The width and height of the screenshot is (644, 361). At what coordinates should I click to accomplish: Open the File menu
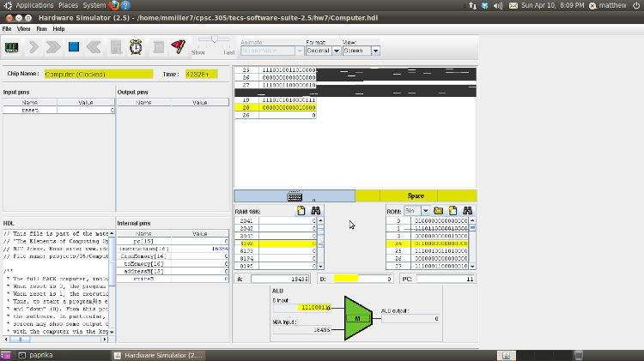click(7, 28)
